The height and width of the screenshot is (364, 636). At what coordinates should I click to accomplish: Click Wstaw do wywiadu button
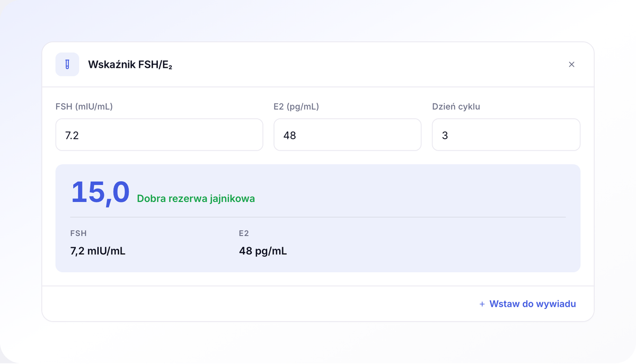click(527, 304)
